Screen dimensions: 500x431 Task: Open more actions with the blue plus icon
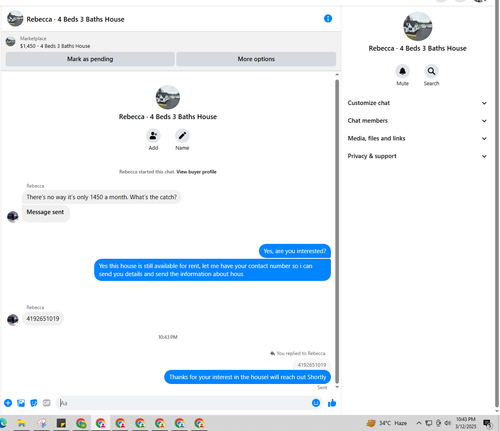[x=8, y=403]
